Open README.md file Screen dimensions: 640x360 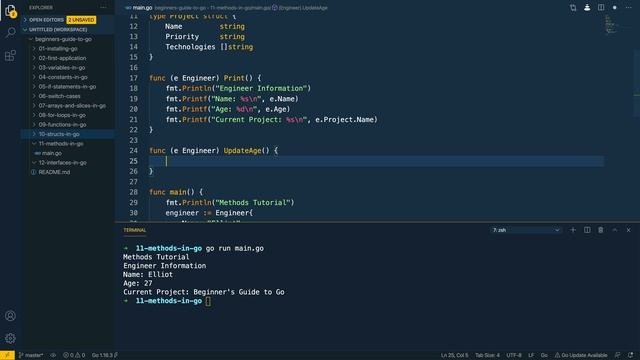[x=68, y=172]
